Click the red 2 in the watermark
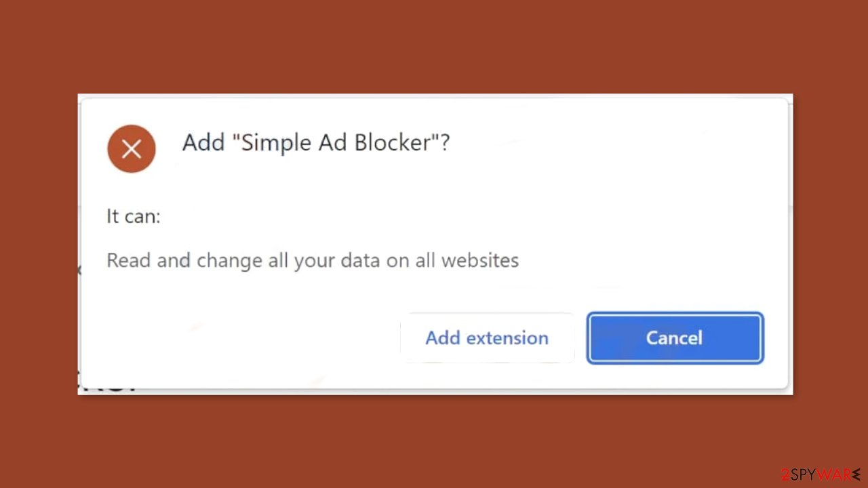868x488 pixels. pos(785,474)
